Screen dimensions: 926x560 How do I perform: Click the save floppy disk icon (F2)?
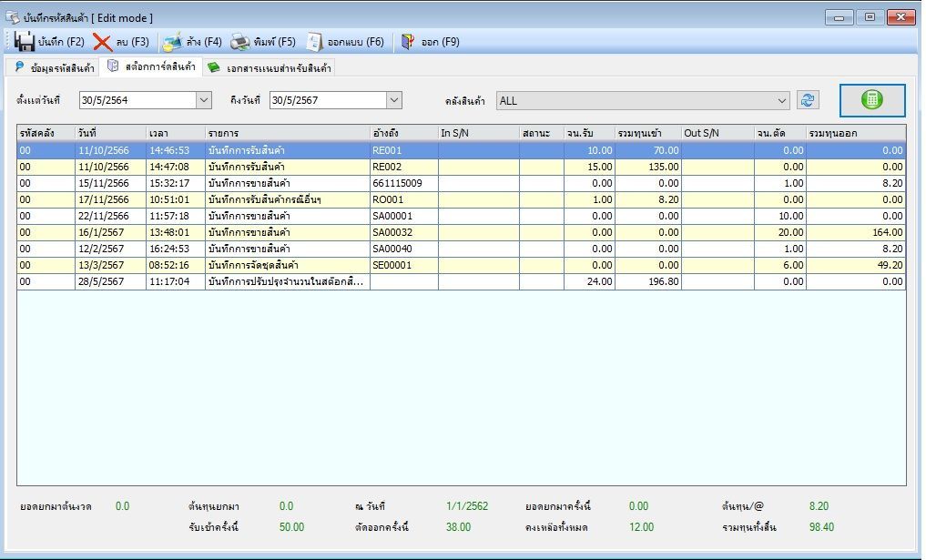point(25,42)
